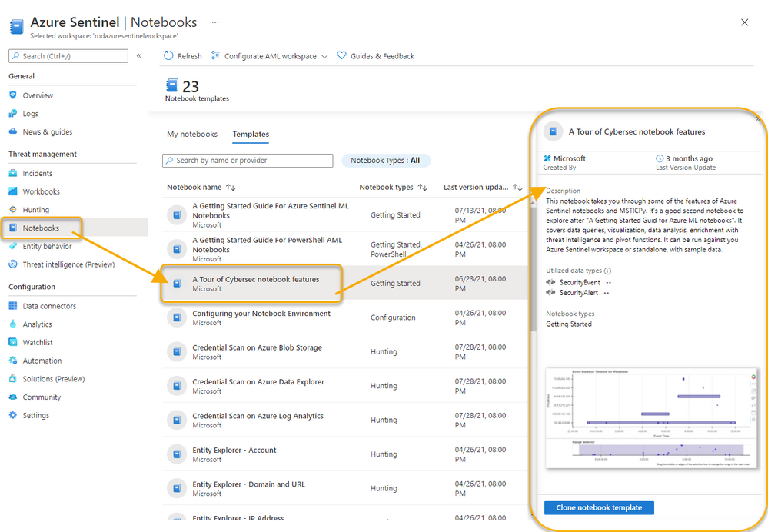Open the Overview page in the sidebar
768x532 pixels.
pos(36,95)
